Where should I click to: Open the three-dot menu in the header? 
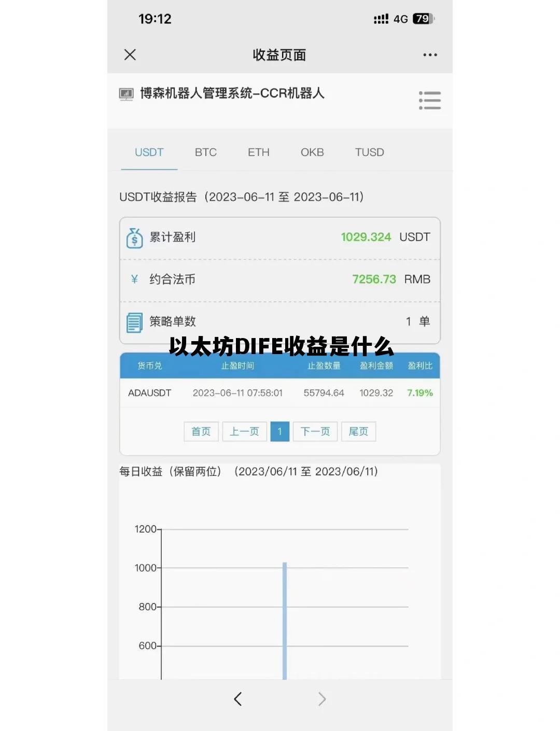pos(430,54)
